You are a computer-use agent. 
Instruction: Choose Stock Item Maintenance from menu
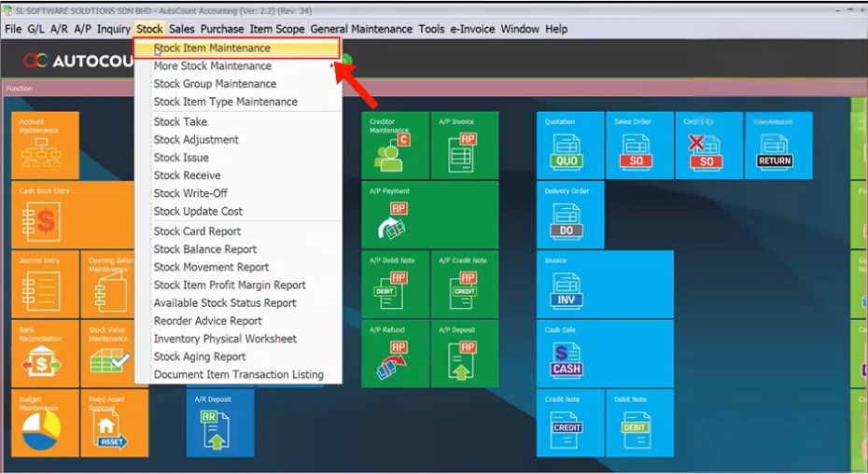(x=236, y=49)
